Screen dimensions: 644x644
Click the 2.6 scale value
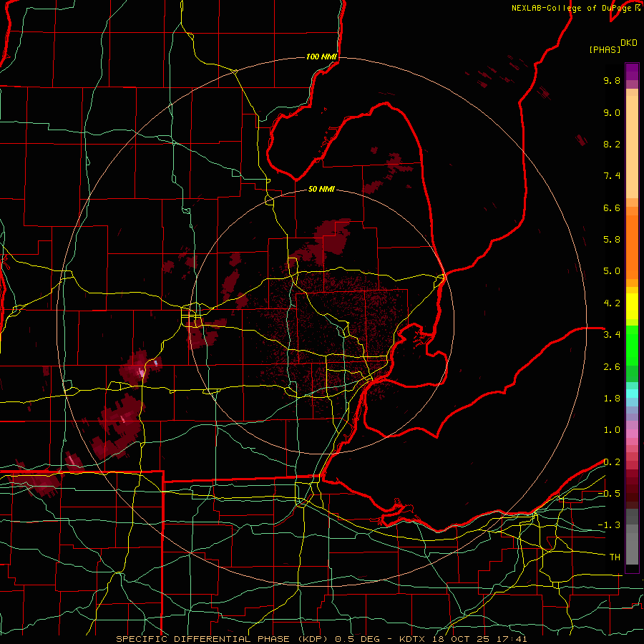[612, 367]
